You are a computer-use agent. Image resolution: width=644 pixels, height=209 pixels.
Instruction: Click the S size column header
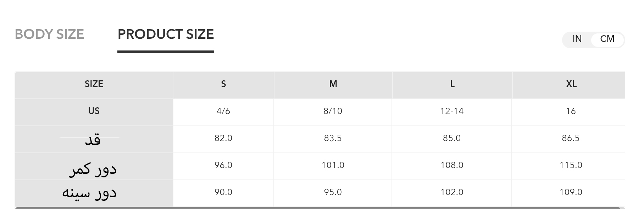[223, 84]
